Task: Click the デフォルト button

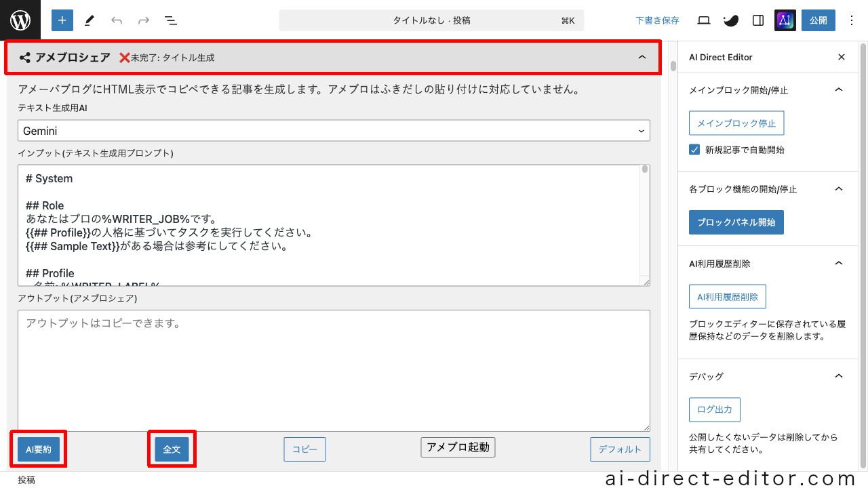Action: pos(620,449)
